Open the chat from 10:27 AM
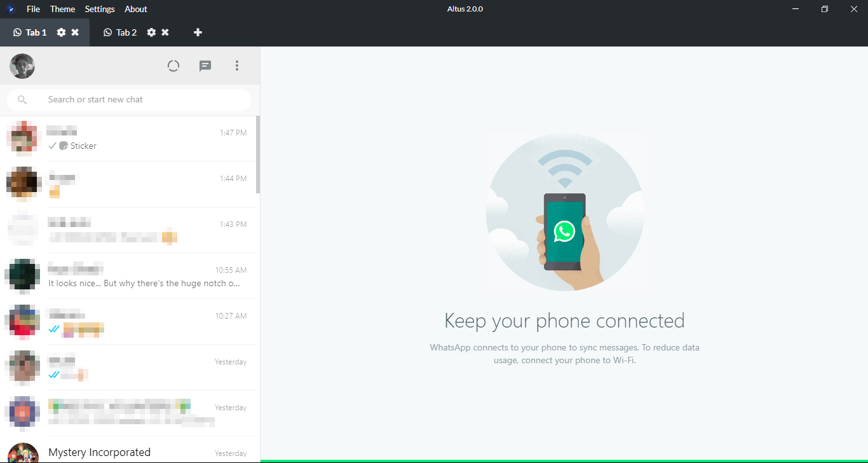868x463 pixels. pyautogui.click(x=128, y=322)
